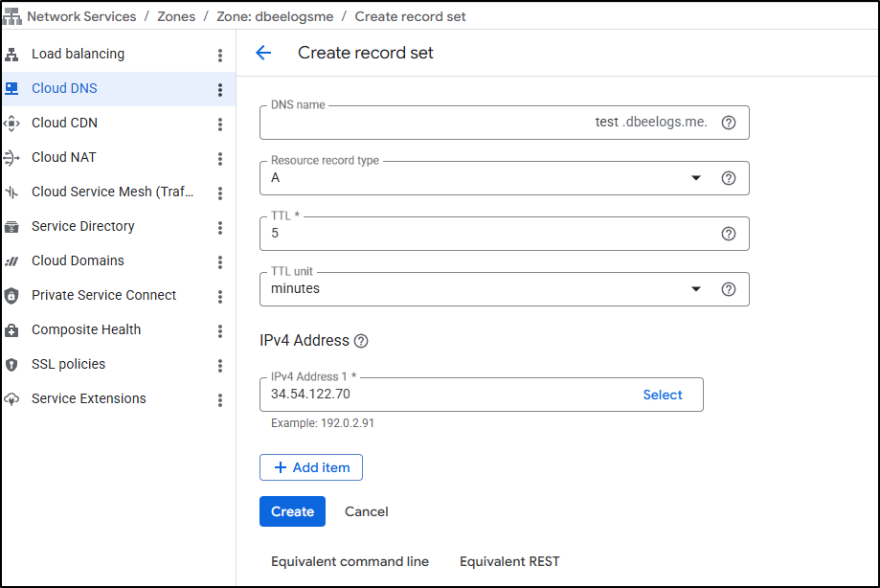880x588 pixels.
Task: Click the Equivalent command line link
Action: click(x=350, y=561)
